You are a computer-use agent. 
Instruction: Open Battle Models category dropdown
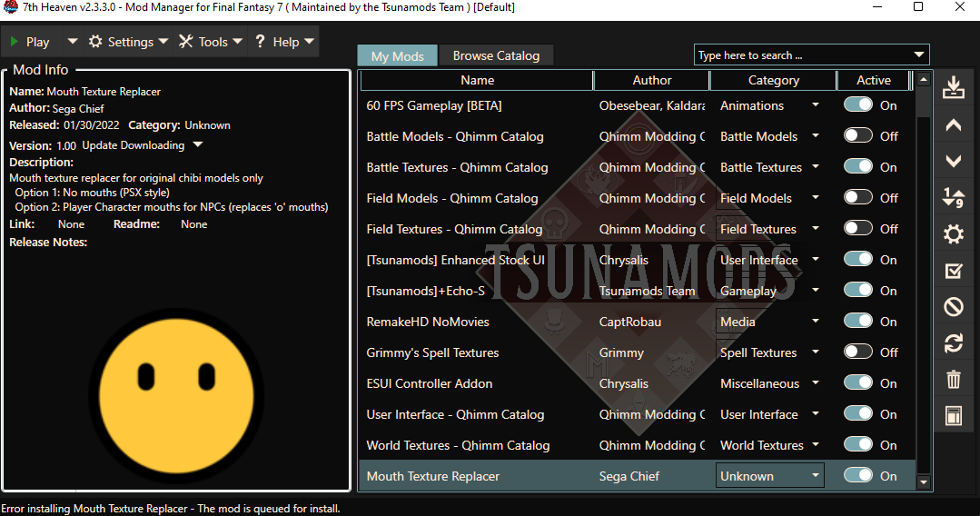click(x=815, y=135)
